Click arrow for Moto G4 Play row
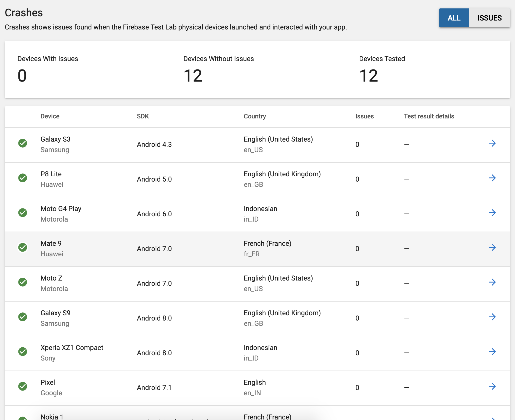Image resolution: width=515 pixels, height=420 pixels. pyautogui.click(x=492, y=213)
